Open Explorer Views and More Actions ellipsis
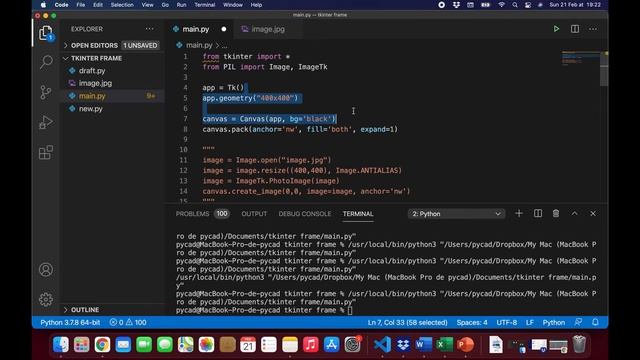640x360 pixels. point(150,29)
